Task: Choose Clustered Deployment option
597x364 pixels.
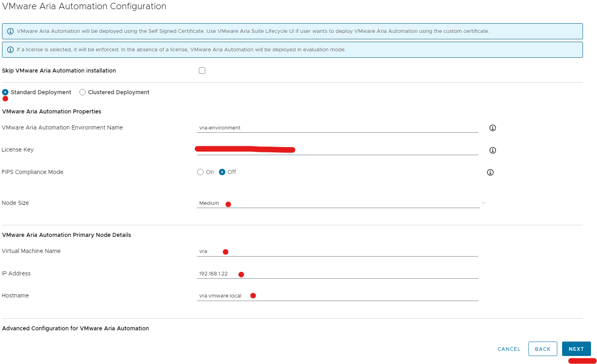Action: point(83,92)
